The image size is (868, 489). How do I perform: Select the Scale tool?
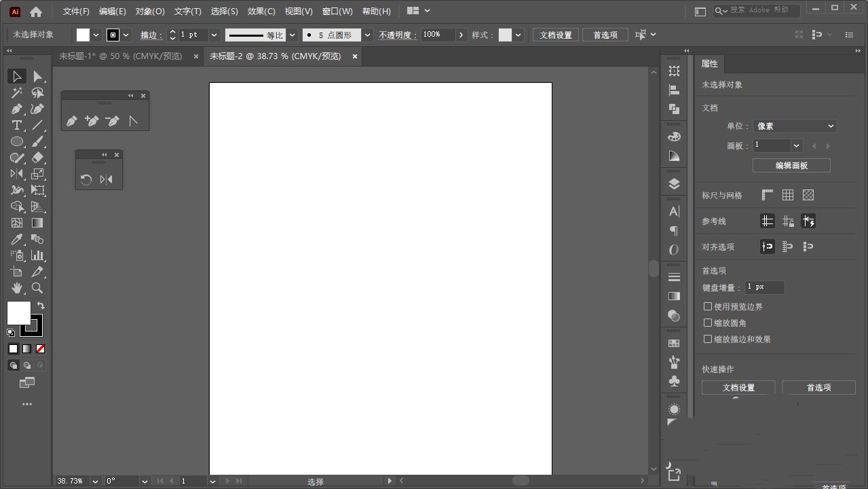[x=38, y=174]
